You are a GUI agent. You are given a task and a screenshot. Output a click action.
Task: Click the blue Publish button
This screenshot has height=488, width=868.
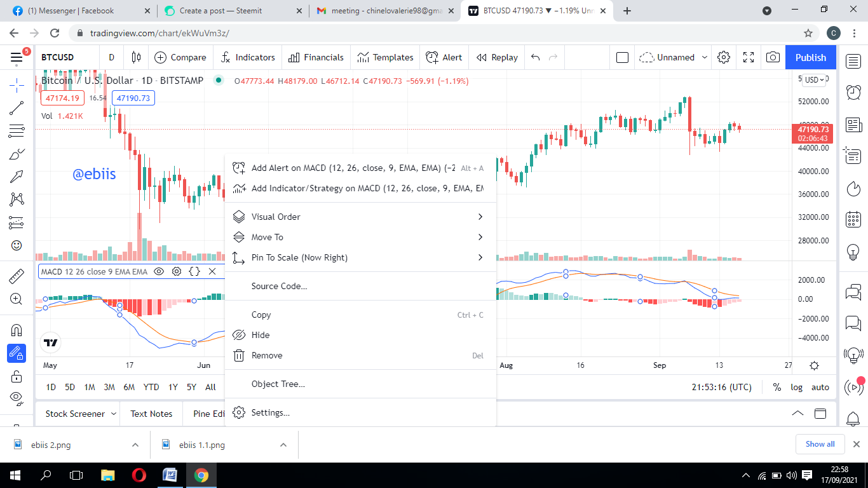pyautogui.click(x=811, y=57)
